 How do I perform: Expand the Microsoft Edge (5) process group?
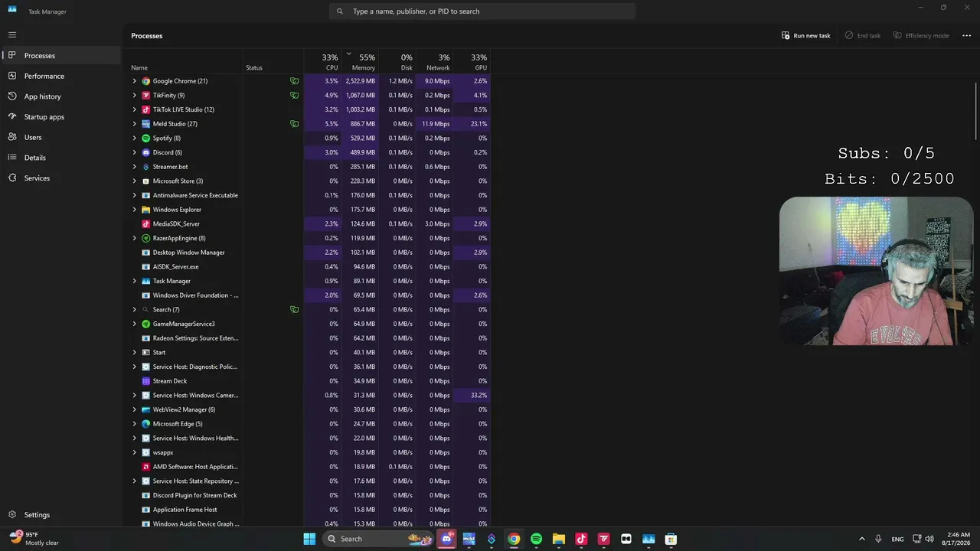(134, 424)
